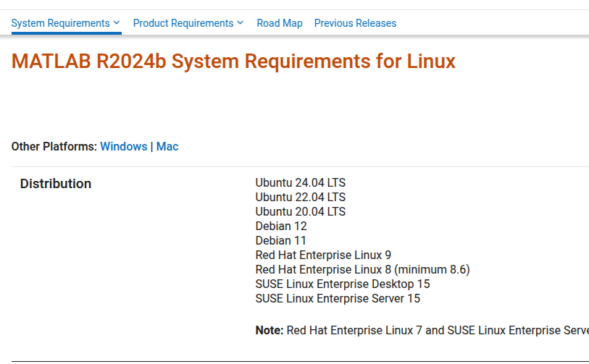
Task: Click the SUSE Linux Enterprise Server 15 entry
Action: (x=338, y=298)
